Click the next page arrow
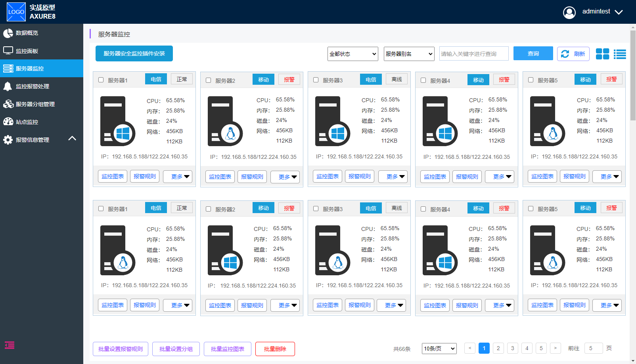 556,348
